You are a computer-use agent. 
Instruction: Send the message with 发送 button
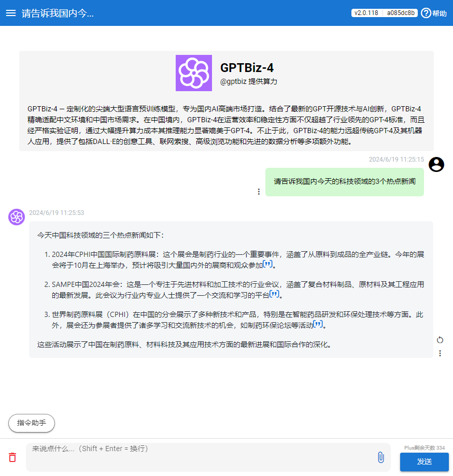(424, 461)
